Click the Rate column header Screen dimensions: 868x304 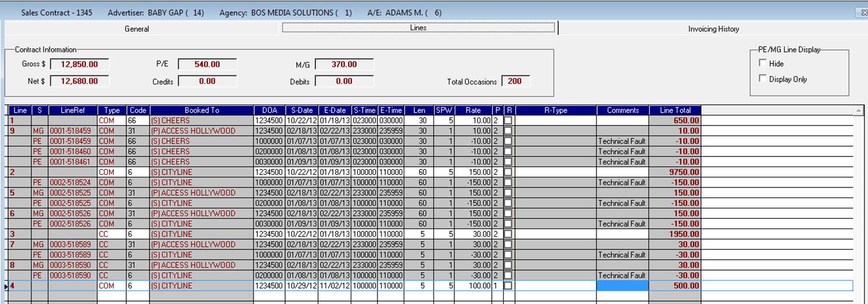[473, 110]
